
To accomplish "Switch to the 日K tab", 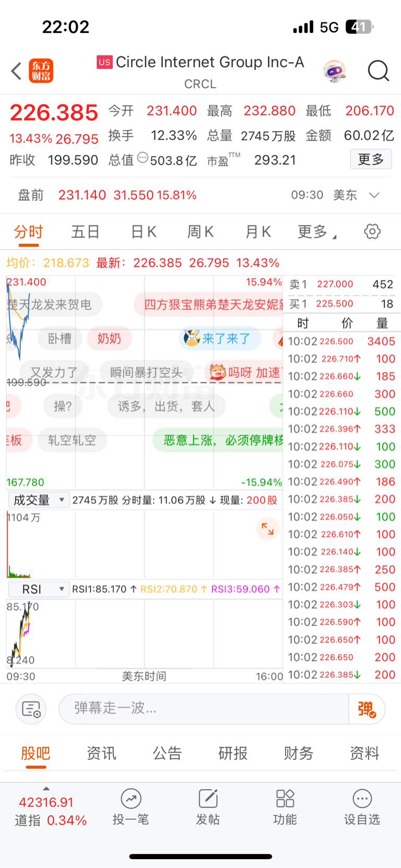I will [x=143, y=232].
